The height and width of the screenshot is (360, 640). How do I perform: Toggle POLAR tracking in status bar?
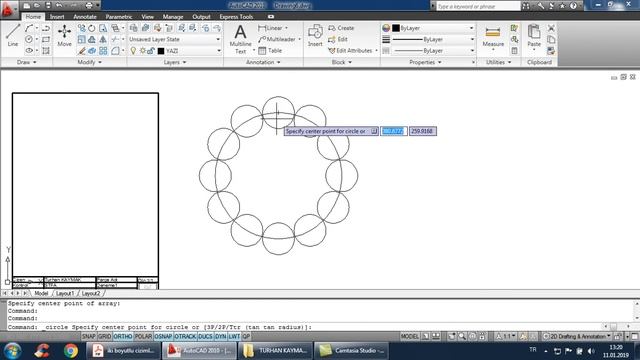143,337
